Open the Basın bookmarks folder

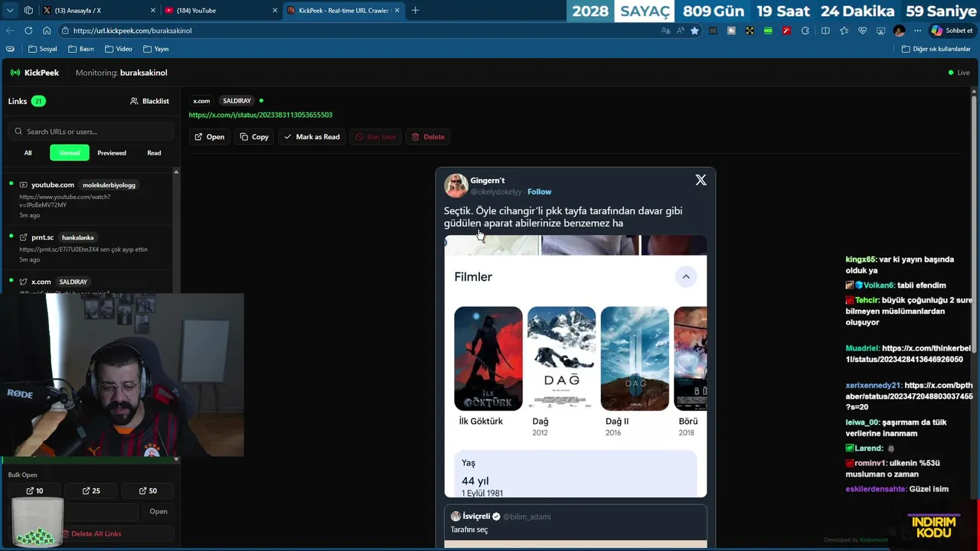click(x=81, y=49)
